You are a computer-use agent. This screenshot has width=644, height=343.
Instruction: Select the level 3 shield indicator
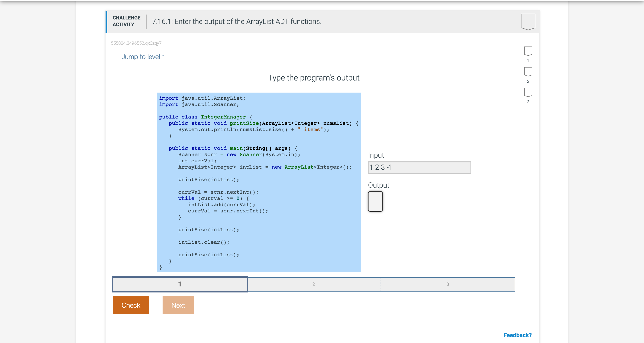point(528,92)
